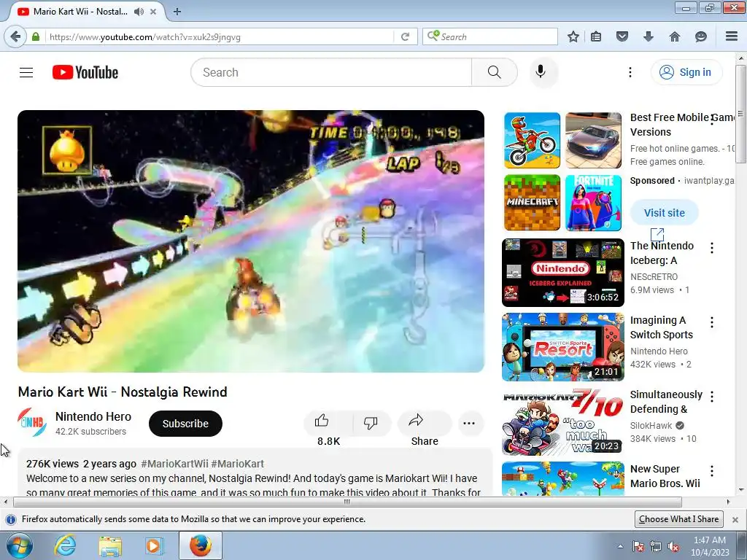Open Firefox downloads arrow
The width and height of the screenshot is (747, 560).
point(648,36)
